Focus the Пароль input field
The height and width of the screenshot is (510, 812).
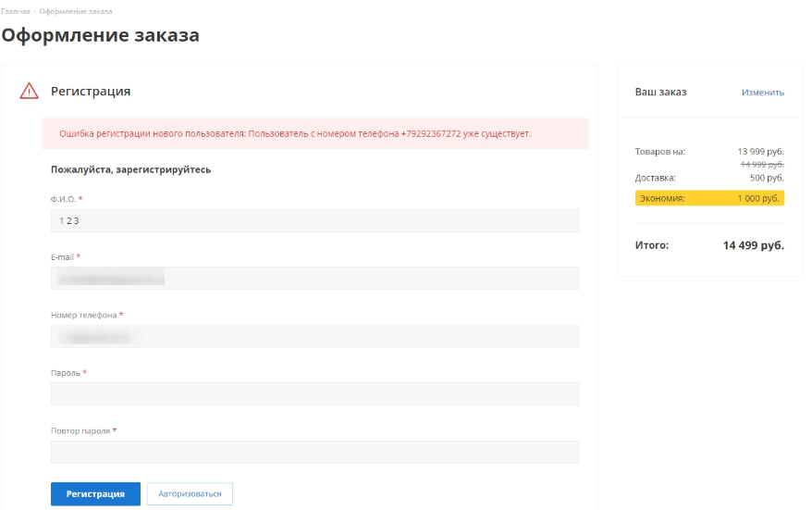pyautogui.click(x=314, y=394)
